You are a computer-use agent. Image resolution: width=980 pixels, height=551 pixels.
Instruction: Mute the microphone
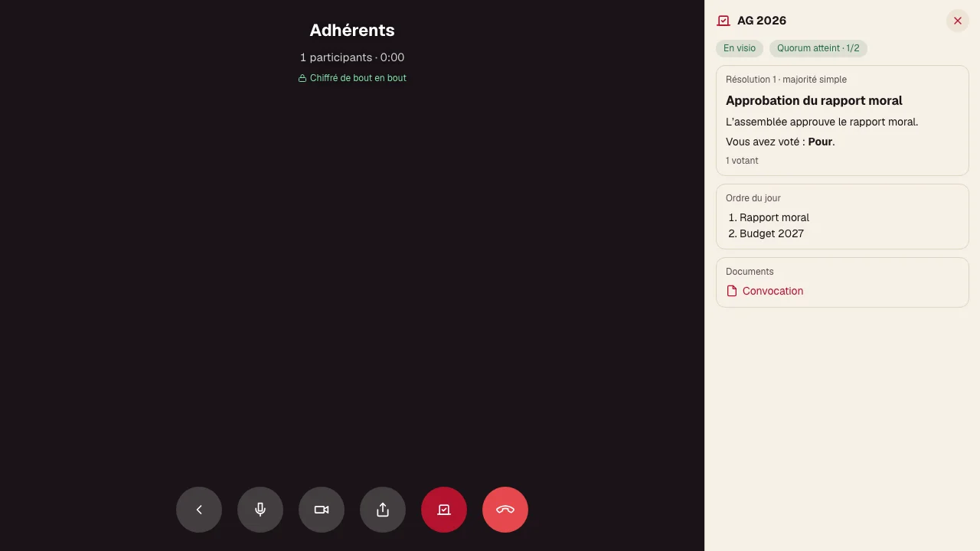click(x=260, y=510)
